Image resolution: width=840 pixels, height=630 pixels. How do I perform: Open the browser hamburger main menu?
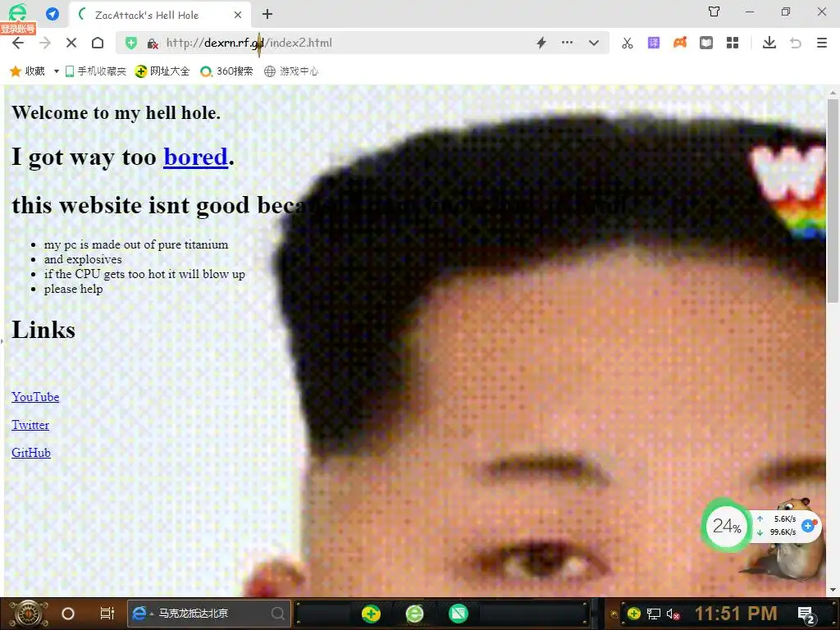(822, 43)
